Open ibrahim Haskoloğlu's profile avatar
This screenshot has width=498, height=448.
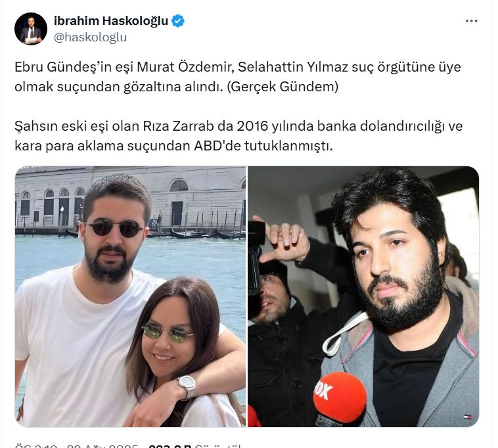(x=31, y=29)
